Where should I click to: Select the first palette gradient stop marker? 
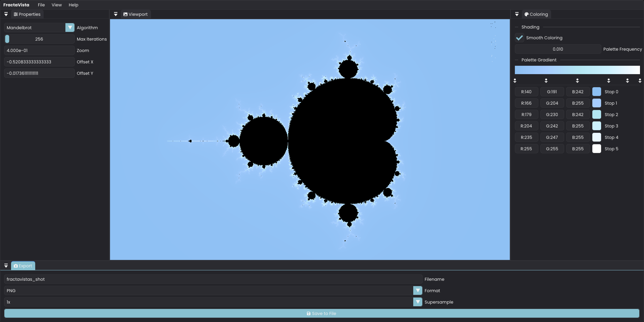tap(515, 80)
